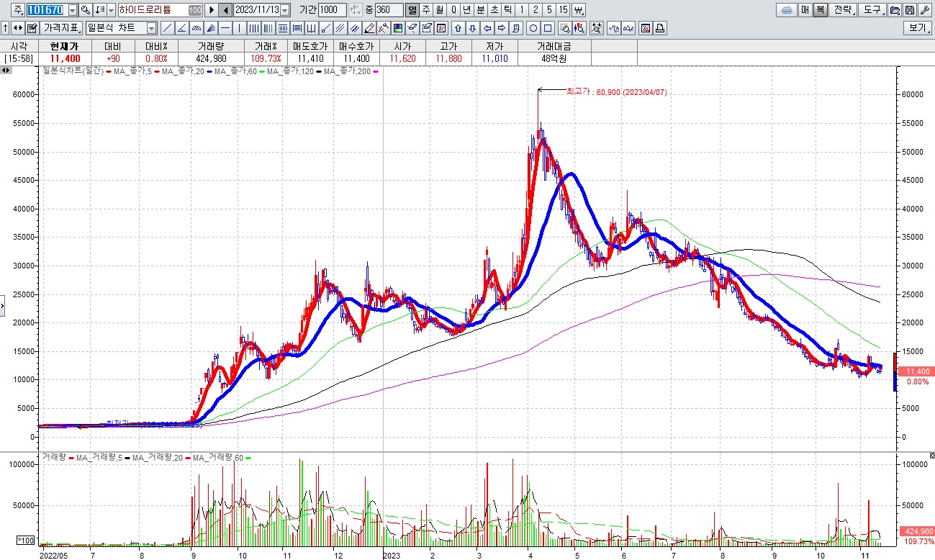Choose the 5 interval button
935x560 pixels.
(x=549, y=10)
